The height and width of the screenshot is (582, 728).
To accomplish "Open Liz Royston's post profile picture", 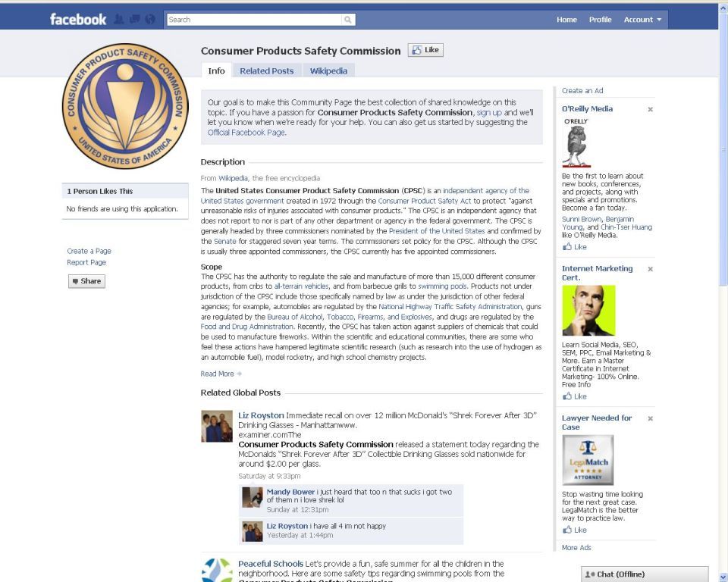I will pos(217,426).
